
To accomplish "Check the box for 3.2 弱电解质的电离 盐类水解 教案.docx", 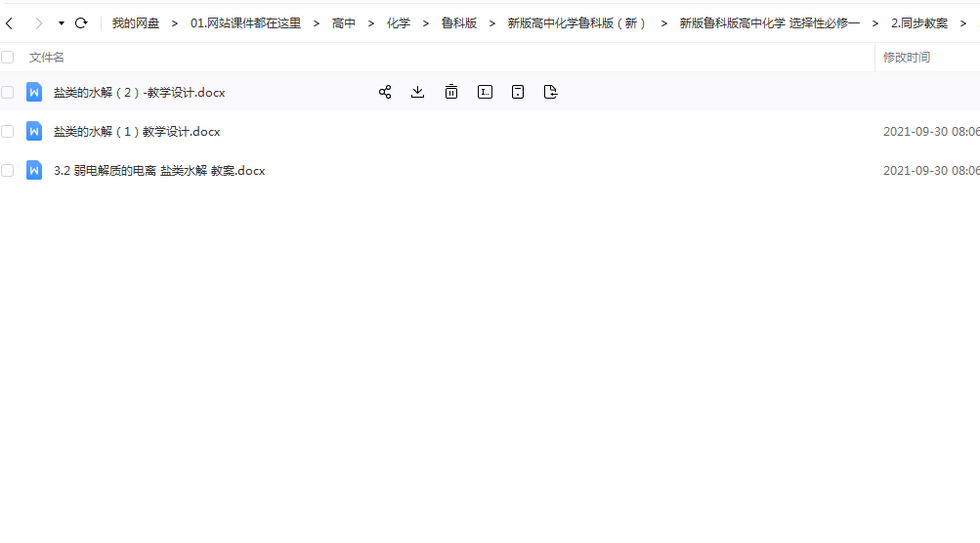I will 8,171.
